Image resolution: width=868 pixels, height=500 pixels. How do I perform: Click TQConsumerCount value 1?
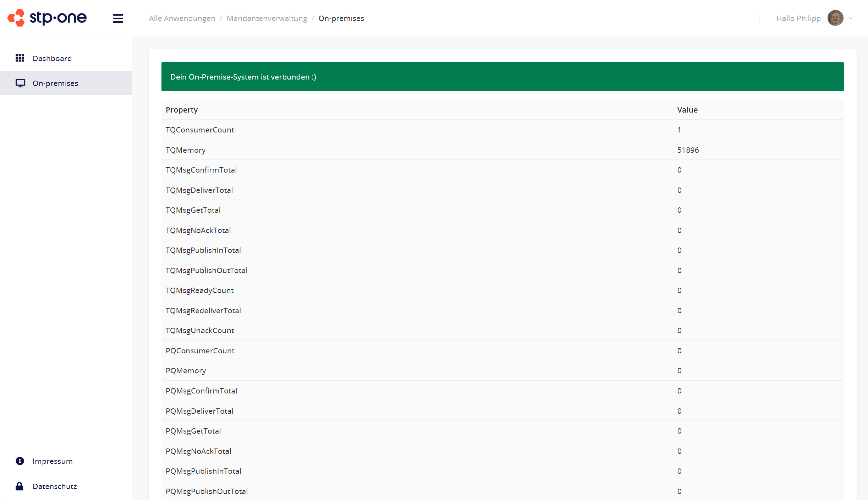tap(679, 130)
